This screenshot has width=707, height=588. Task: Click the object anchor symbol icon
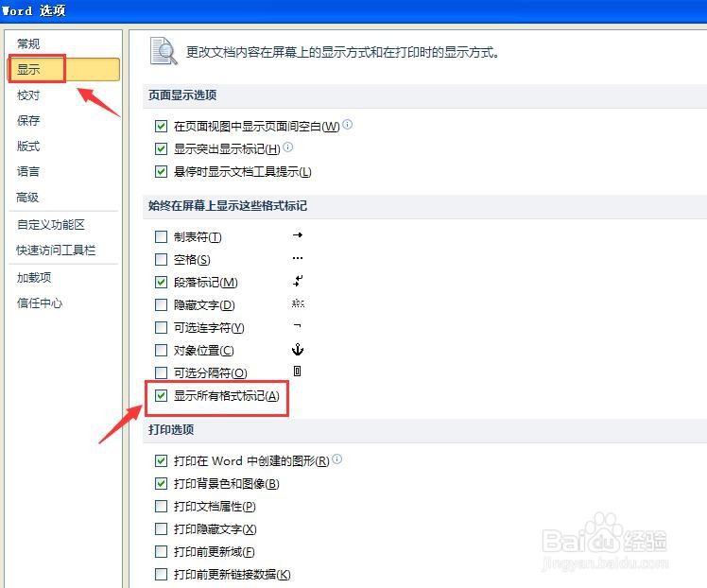coord(298,349)
